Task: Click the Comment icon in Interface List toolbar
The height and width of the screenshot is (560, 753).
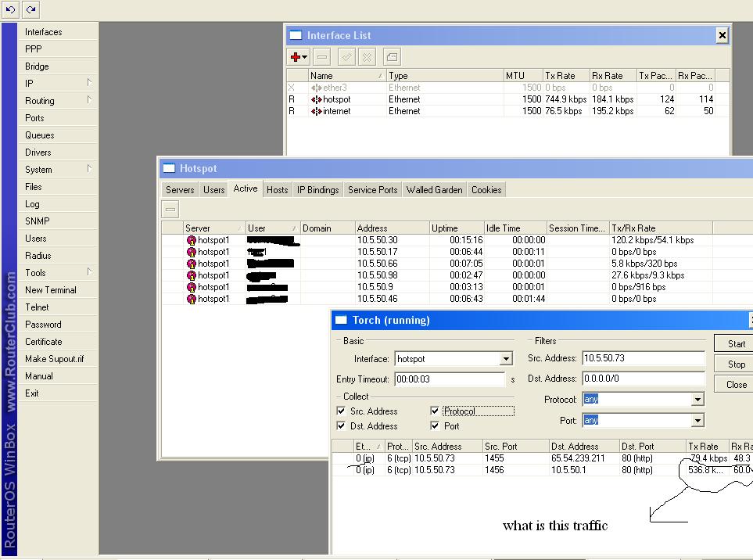Action: click(392, 57)
